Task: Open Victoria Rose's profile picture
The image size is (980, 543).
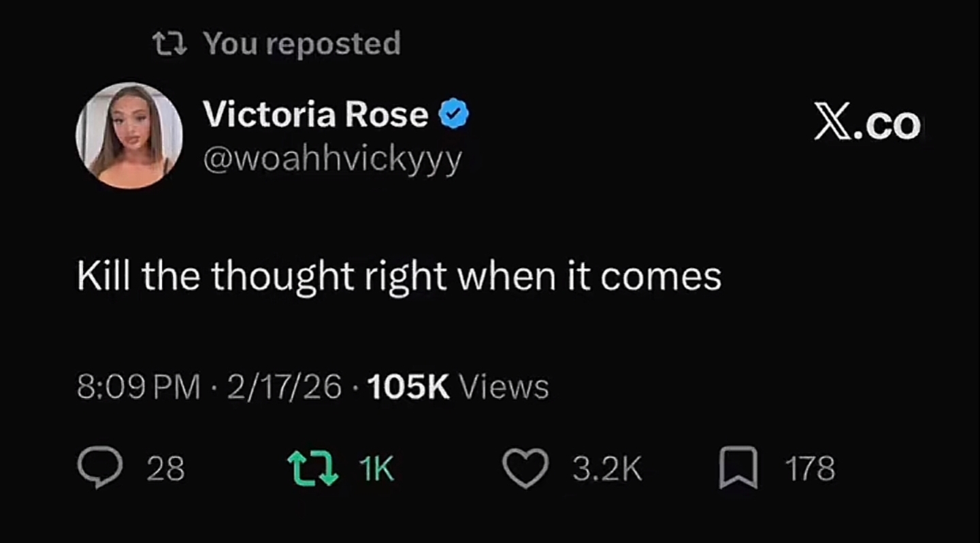Action: (x=129, y=135)
